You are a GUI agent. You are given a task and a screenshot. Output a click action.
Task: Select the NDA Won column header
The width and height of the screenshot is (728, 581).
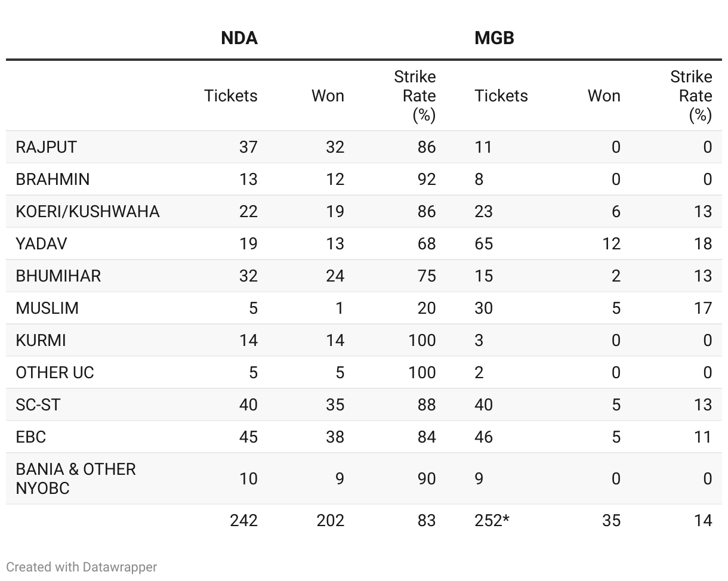[x=328, y=96]
